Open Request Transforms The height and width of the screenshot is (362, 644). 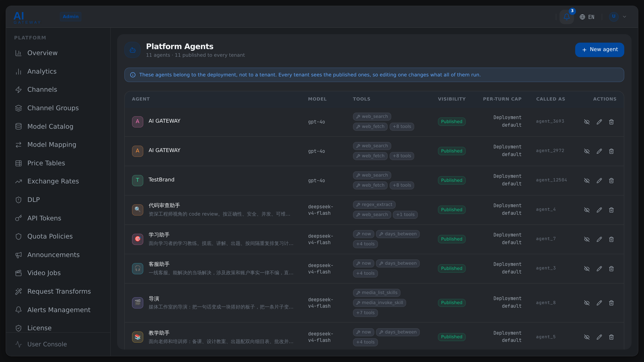click(58, 292)
